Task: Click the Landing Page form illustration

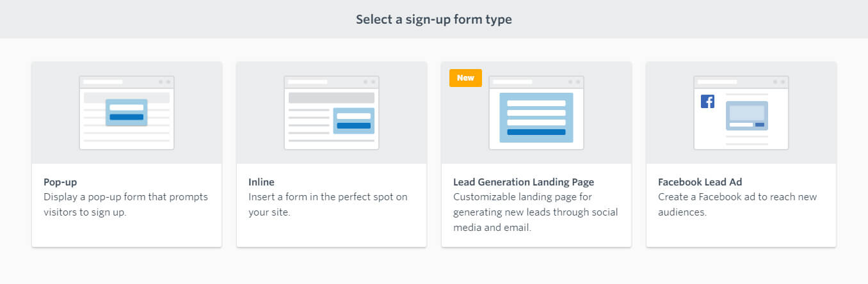Action: pyautogui.click(x=536, y=113)
